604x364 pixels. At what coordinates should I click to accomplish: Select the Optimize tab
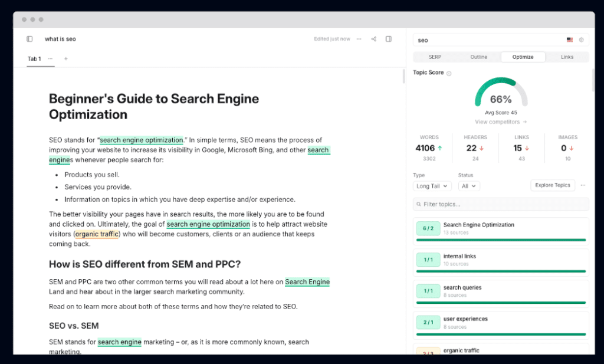pos(523,57)
